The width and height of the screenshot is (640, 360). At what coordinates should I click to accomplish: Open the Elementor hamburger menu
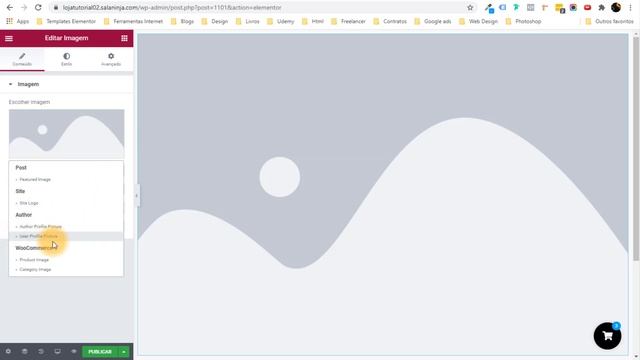(9, 38)
